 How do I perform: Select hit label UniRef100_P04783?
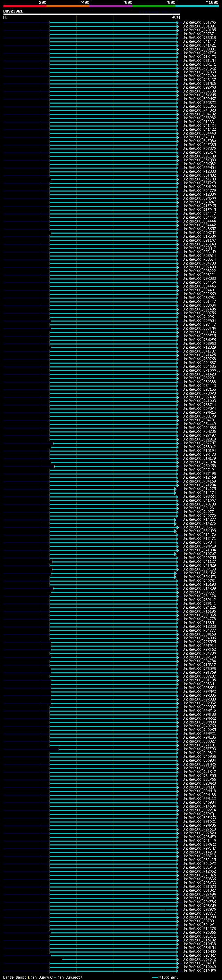click(199, 263)
